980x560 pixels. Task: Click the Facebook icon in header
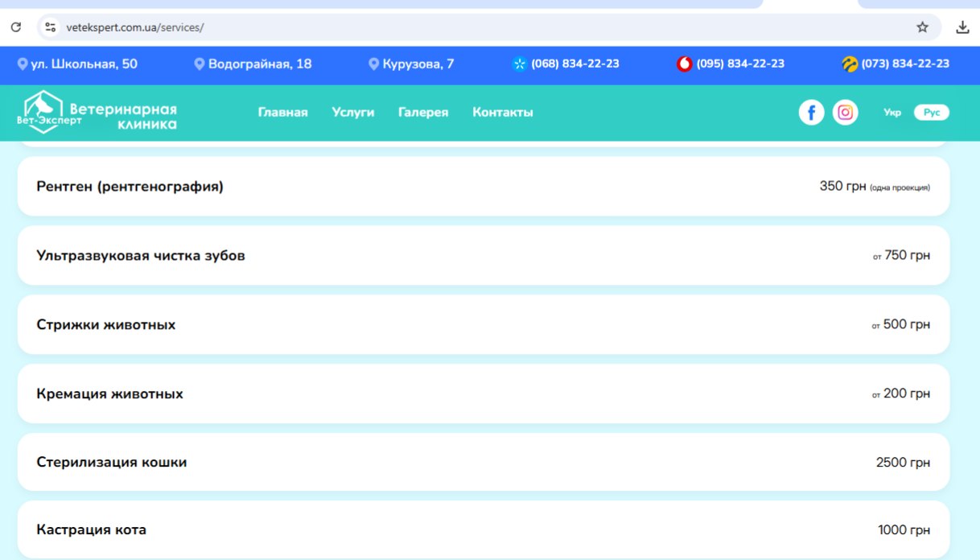(811, 113)
